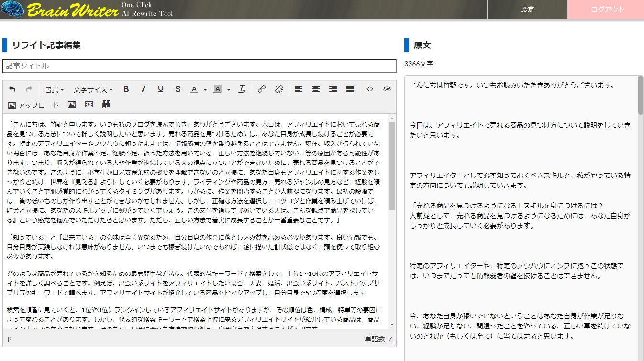Insert a hyperlink with the link icon

click(x=261, y=89)
